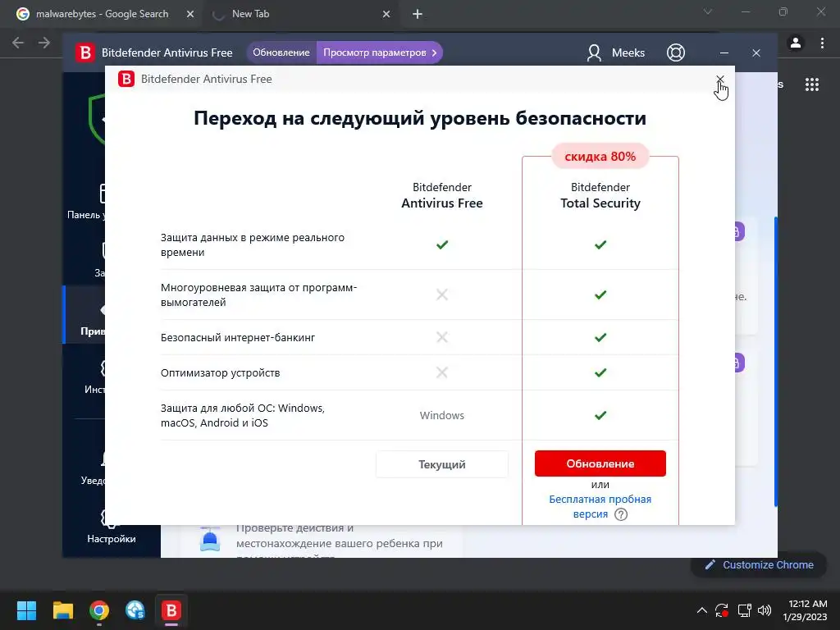The height and width of the screenshot is (630, 840).
Task: Click Customize Chrome button
Action: [x=759, y=564]
